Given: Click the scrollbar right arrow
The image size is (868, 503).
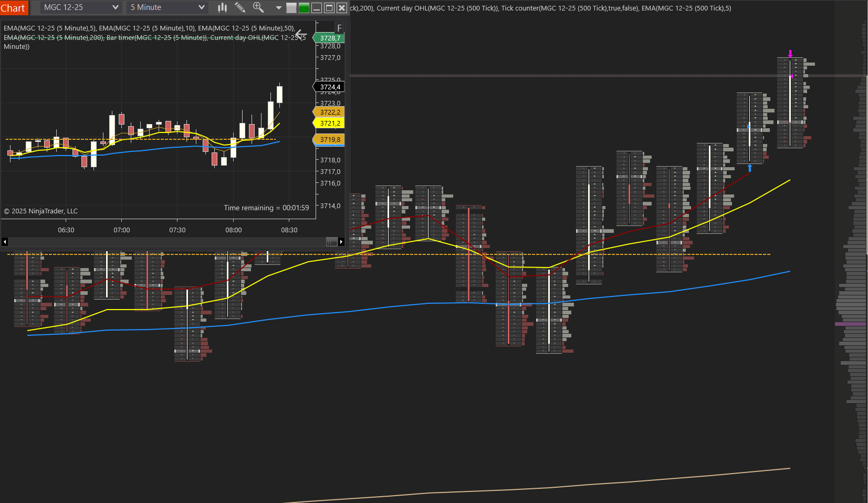Looking at the screenshot, I should pos(341,242).
